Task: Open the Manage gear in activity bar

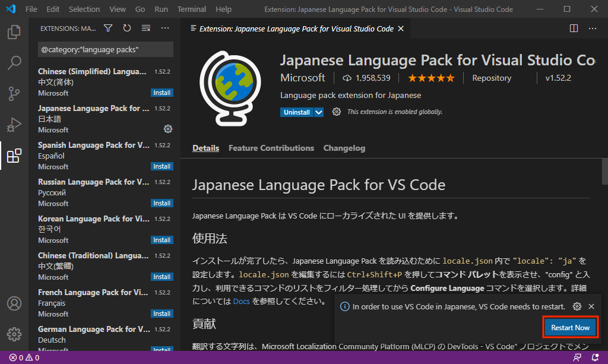Action: [14, 334]
